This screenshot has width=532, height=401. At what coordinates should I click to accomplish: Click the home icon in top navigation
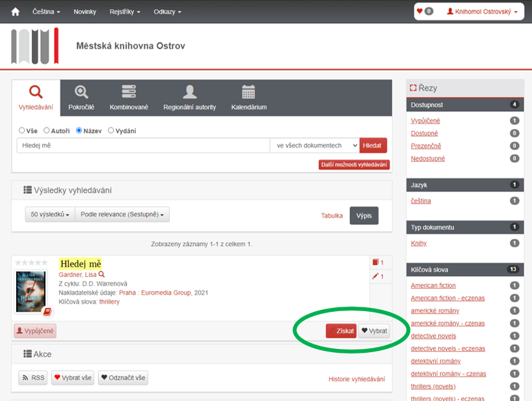(16, 12)
